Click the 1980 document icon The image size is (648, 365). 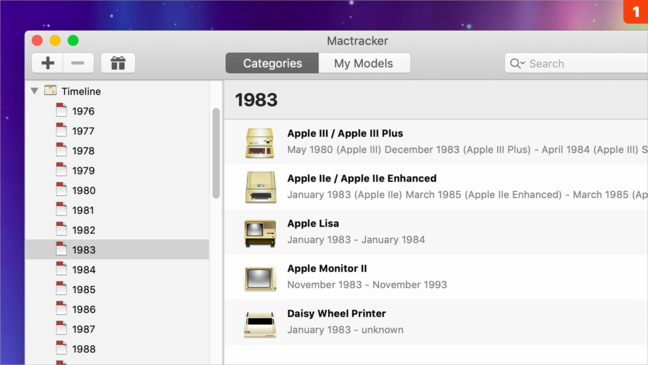(x=61, y=189)
